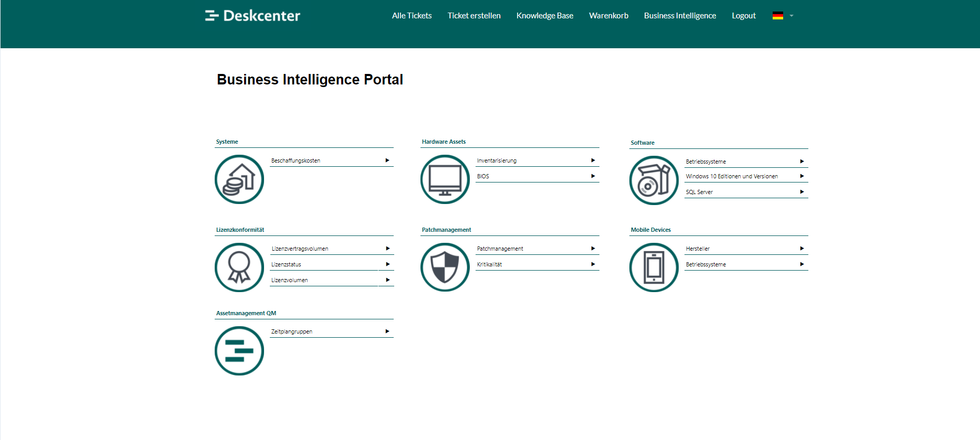Click the Hardware Assets section heading

click(444, 142)
